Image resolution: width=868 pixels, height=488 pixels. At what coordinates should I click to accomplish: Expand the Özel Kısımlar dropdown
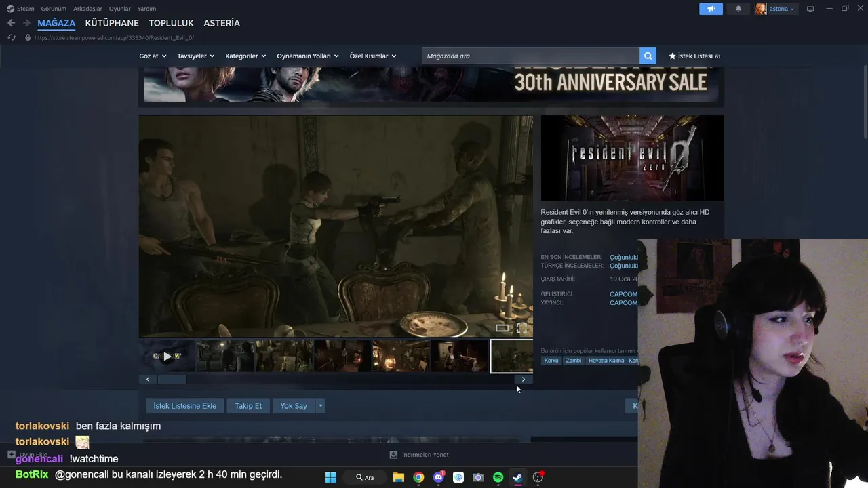(x=373, y=56)
